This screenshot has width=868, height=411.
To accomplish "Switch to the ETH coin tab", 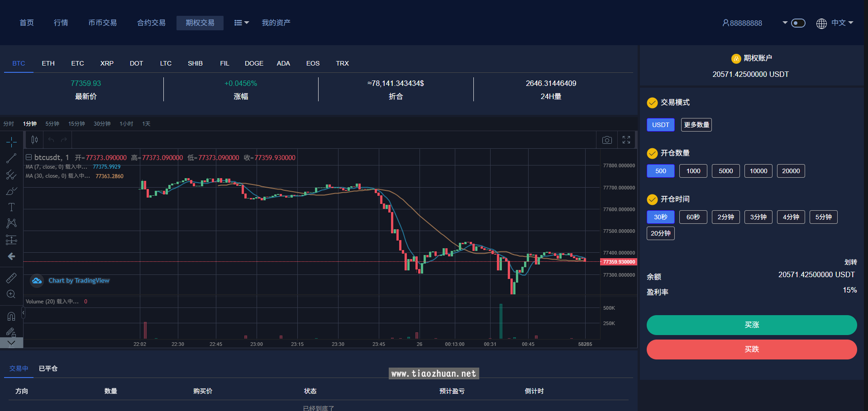I will pyautogui.click(x=48, y=63).
